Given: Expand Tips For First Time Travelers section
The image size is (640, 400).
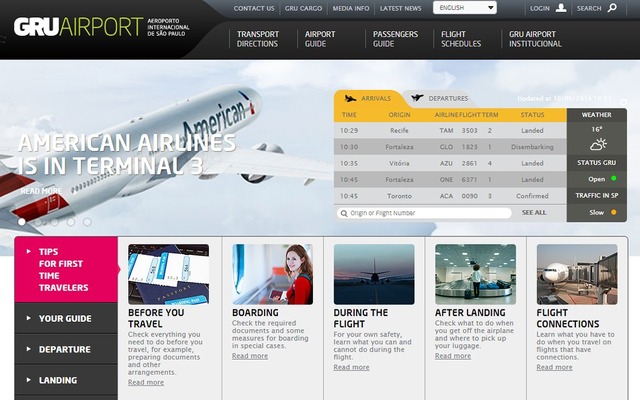Looking at the screenshot, I should (66, 269).
